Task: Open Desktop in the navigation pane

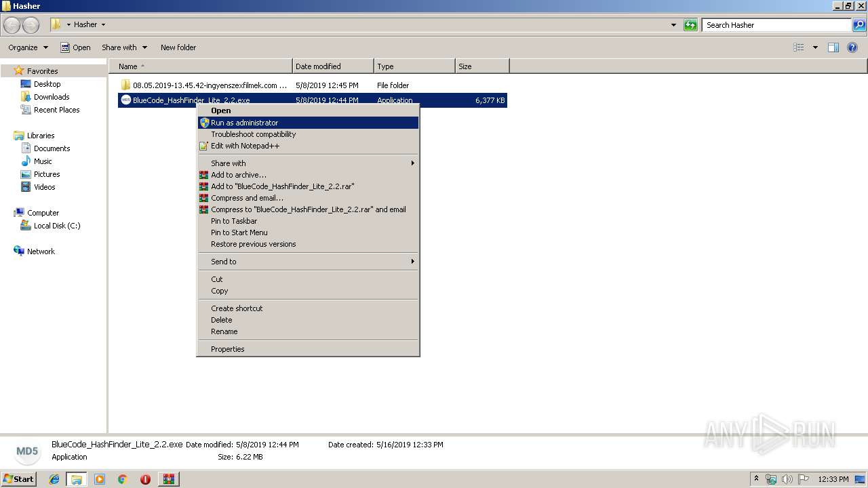Action: [47, 84]
